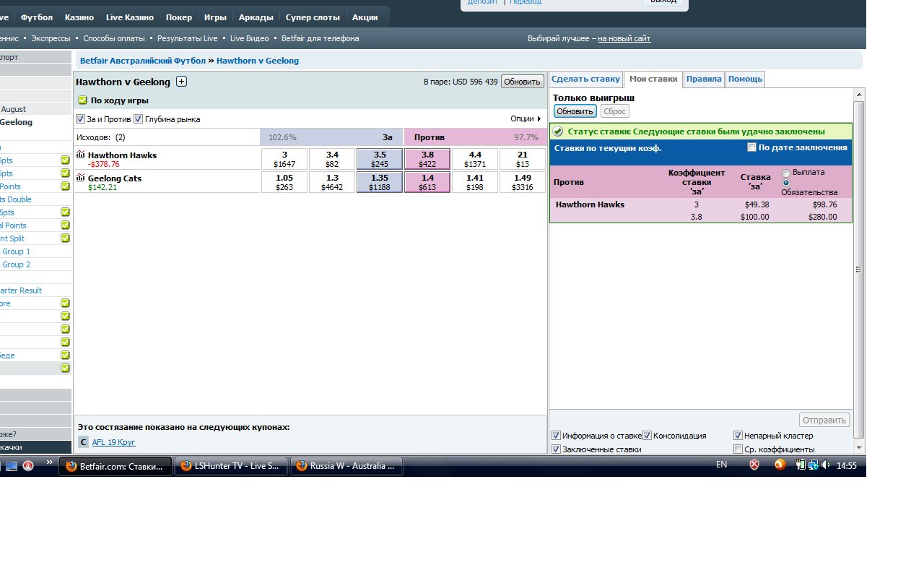Click the Show Desktop quick launch icon

(12, 466)
